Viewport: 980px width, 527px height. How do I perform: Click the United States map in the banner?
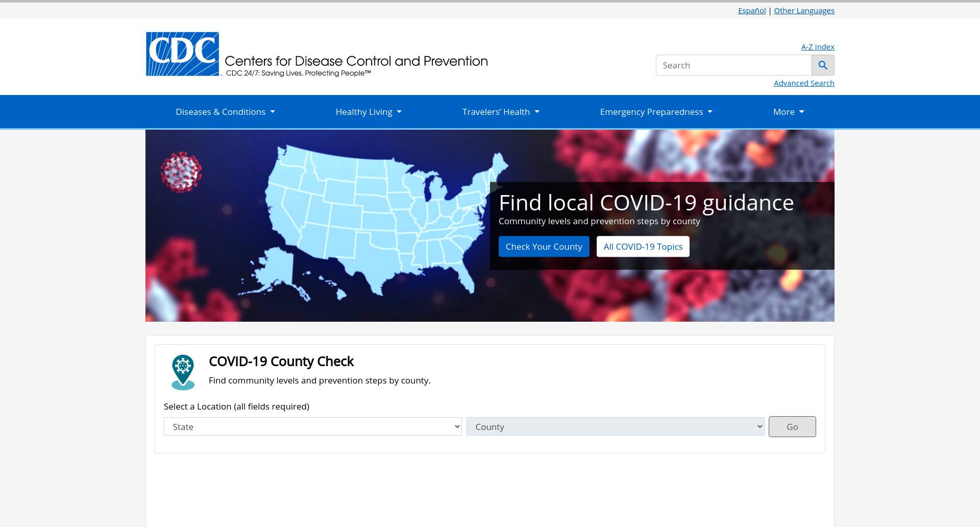point(373,223)
